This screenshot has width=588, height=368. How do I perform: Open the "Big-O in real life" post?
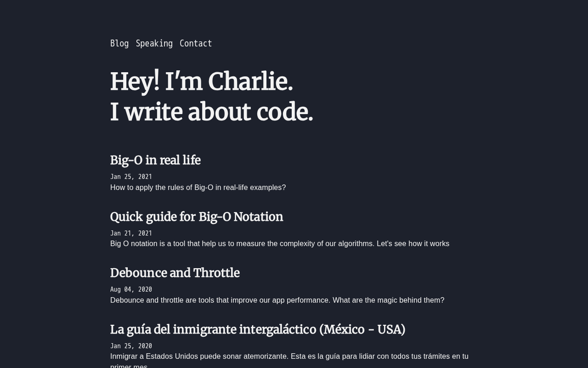[155, 160]
